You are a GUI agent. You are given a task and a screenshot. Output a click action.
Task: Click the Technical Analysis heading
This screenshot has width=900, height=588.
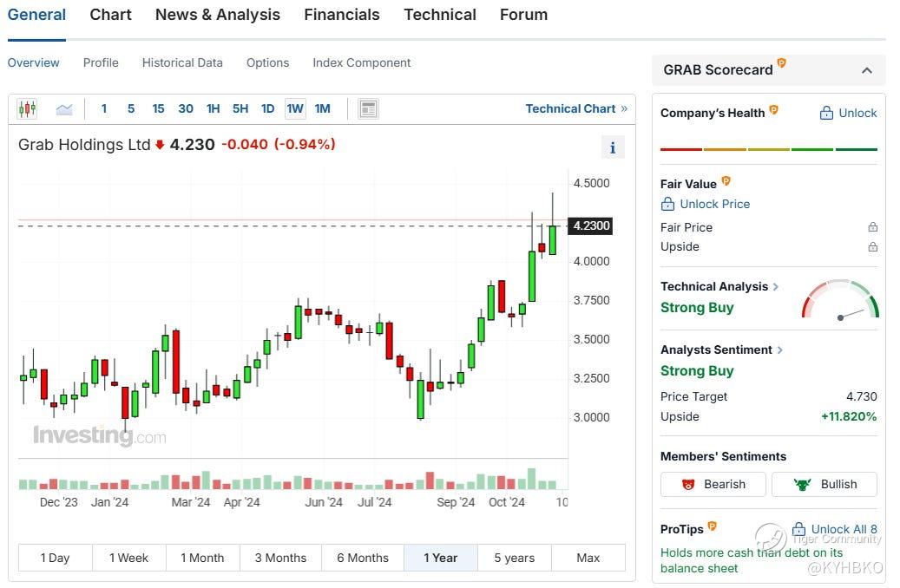[714, 286]
